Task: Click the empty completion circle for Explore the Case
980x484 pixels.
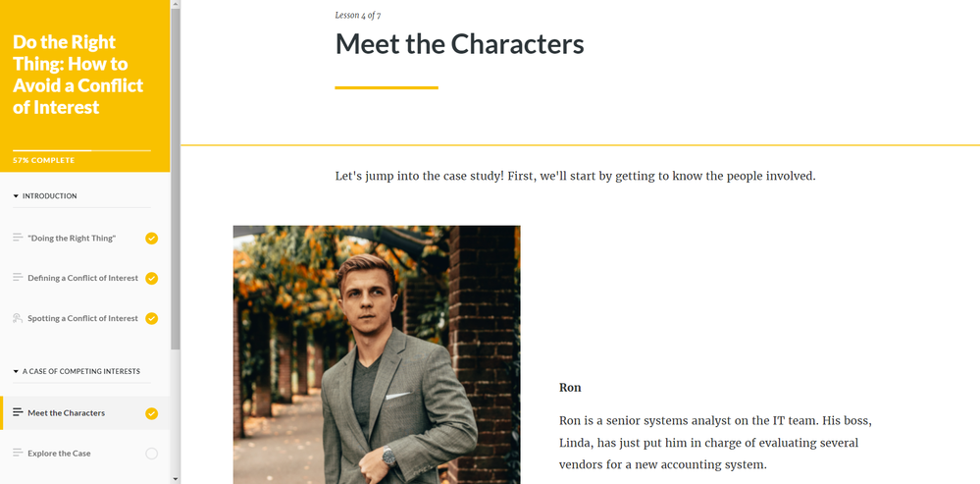Action: (x=151, y=454)
